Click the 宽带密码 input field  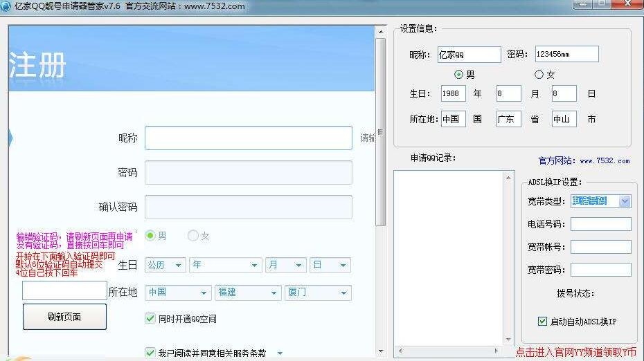pyautogui.click(x=601, y=270)
